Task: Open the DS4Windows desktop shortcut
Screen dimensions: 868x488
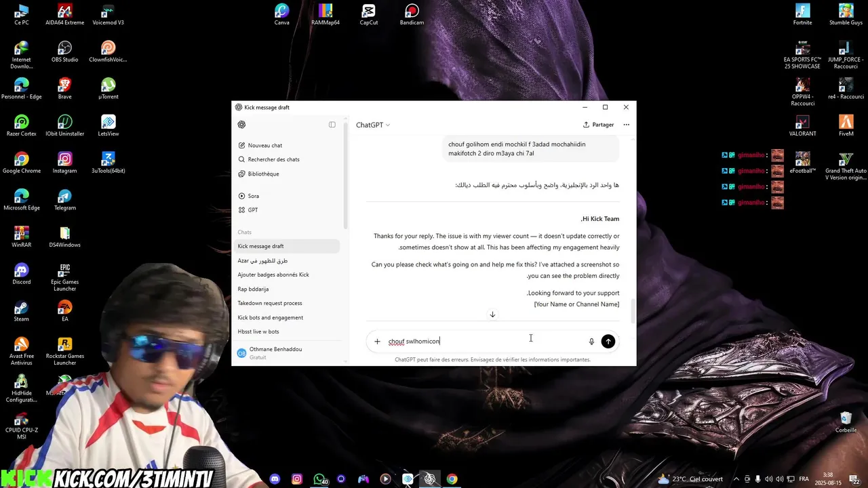Action: [x=65, y=237]
